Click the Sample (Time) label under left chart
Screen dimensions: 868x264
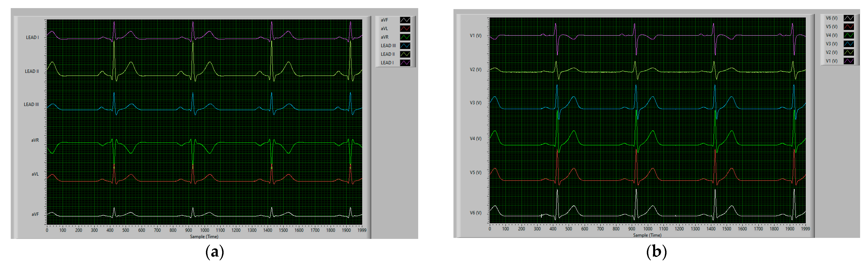[204, 236]
